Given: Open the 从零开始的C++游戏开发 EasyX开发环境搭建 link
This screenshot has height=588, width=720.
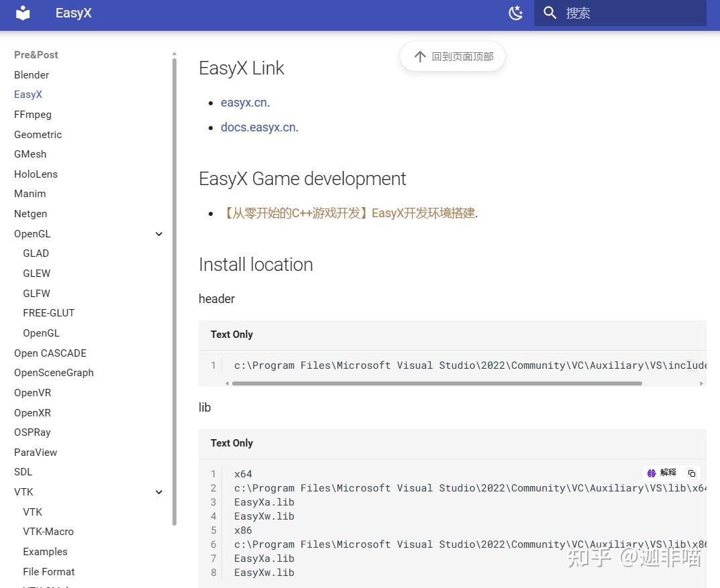Looking at the screenshot, I should [348, 213].
